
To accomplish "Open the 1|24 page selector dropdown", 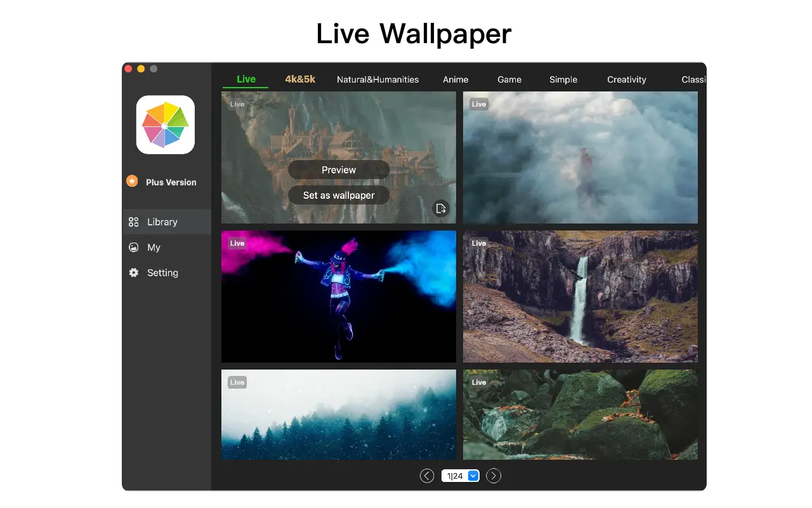I will tap(460, 476).
